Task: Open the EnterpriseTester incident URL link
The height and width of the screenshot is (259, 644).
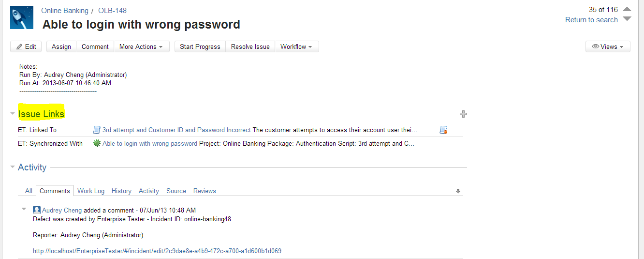Action: click(157, 251)
